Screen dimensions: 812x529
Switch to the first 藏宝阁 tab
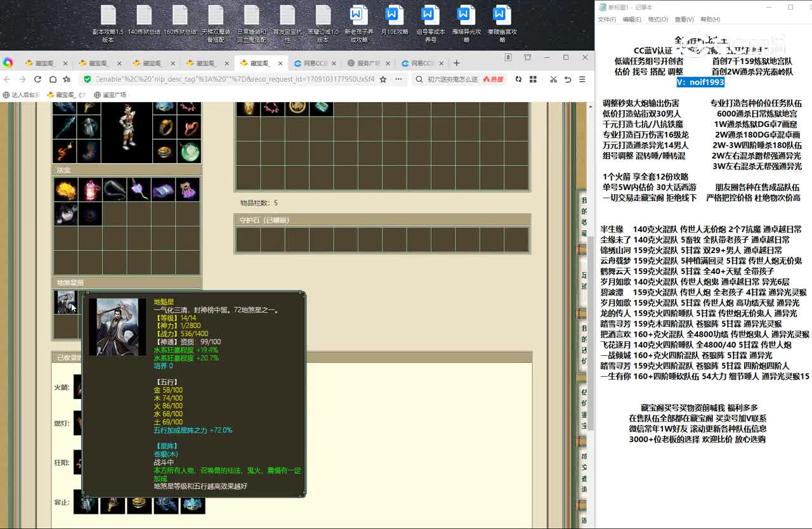tap(45, 63)
